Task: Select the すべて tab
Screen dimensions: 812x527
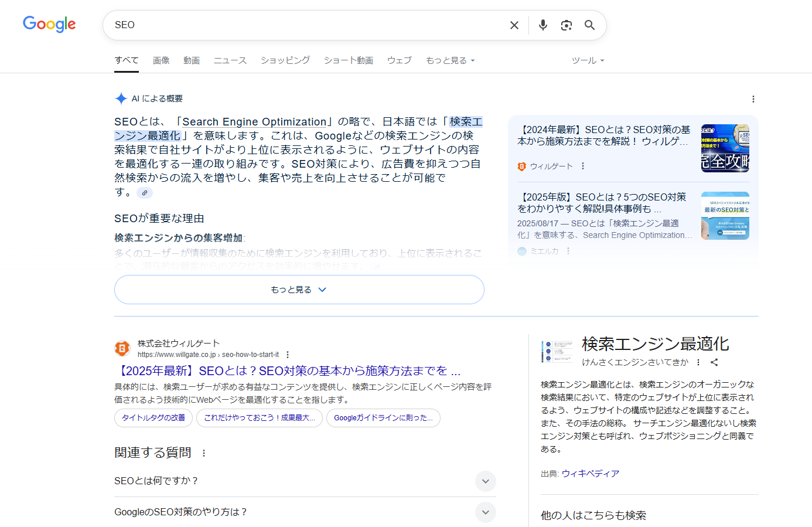Action: coord(127,60)
